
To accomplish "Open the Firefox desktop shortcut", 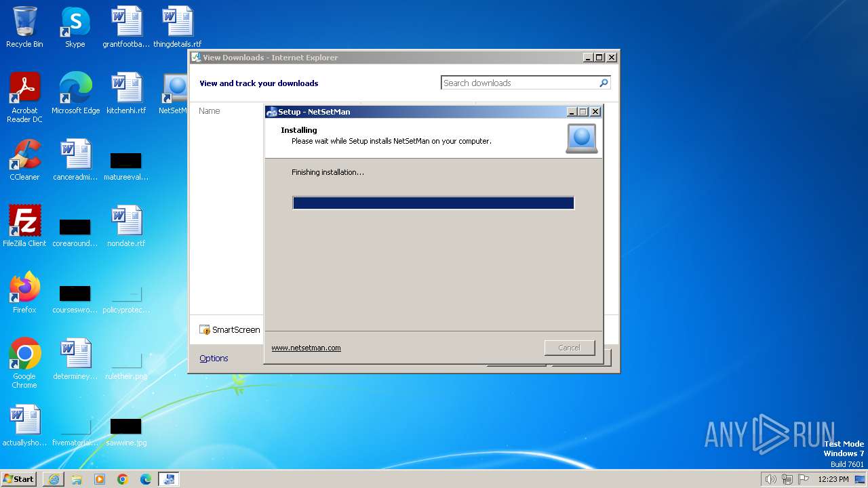I will pos(24,293).
